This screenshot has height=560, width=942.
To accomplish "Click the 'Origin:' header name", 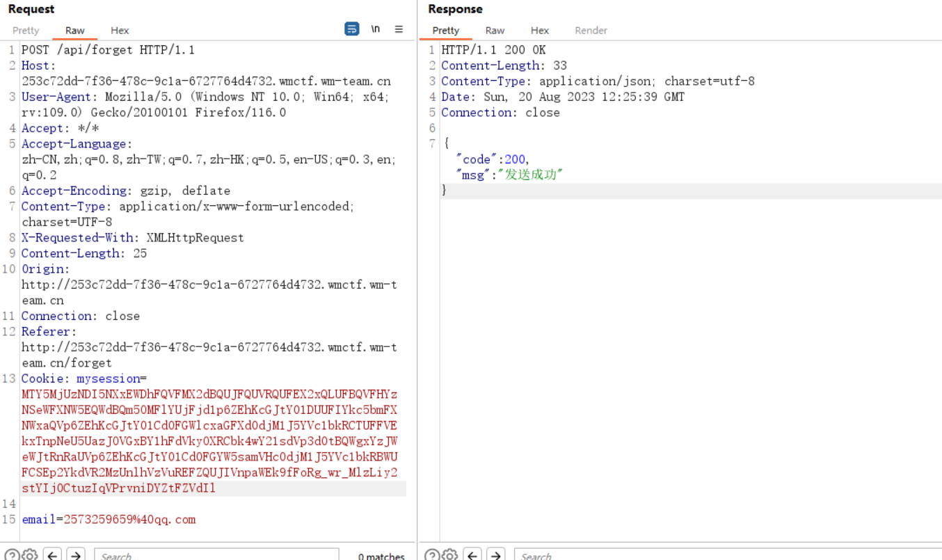I will (46, 269).
